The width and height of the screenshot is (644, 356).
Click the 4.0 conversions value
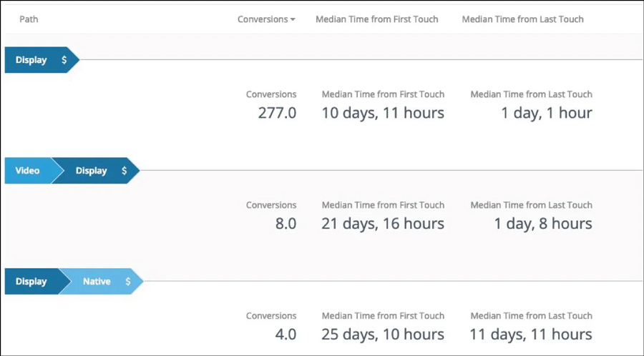coord(285,335)
